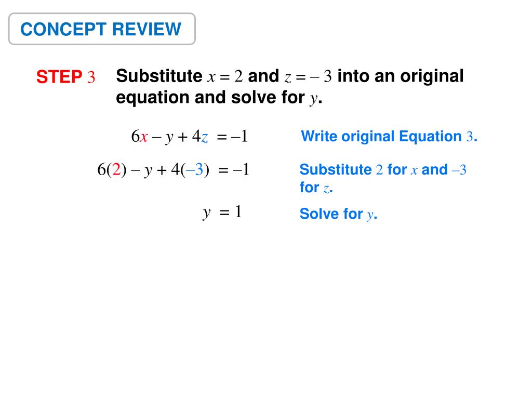The image size is (532, 399).
Task: Click the blue –3 in the substituted equation
Action: 195,169
